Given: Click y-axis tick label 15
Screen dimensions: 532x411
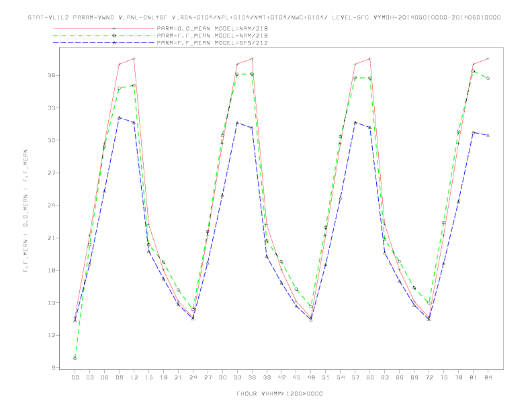Looking at the screenshot, I should (x=52, y=302).
